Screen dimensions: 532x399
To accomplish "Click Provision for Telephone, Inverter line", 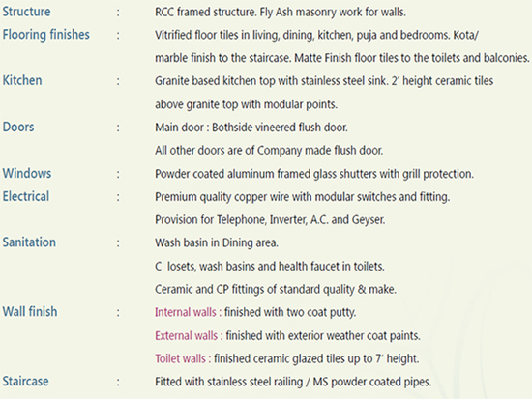I will tap(270, 220).
